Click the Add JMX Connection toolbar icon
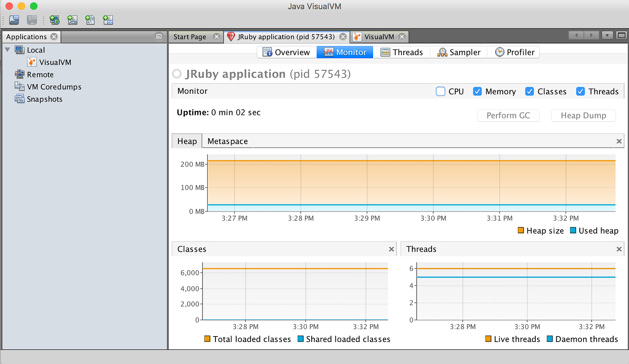The image size is (629, 364). [72, 20]
